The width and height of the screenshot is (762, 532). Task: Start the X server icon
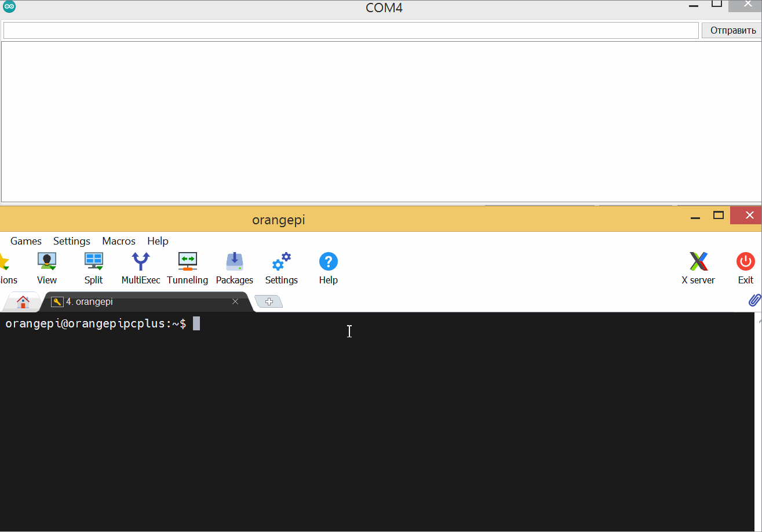click(x=698, y=268)
